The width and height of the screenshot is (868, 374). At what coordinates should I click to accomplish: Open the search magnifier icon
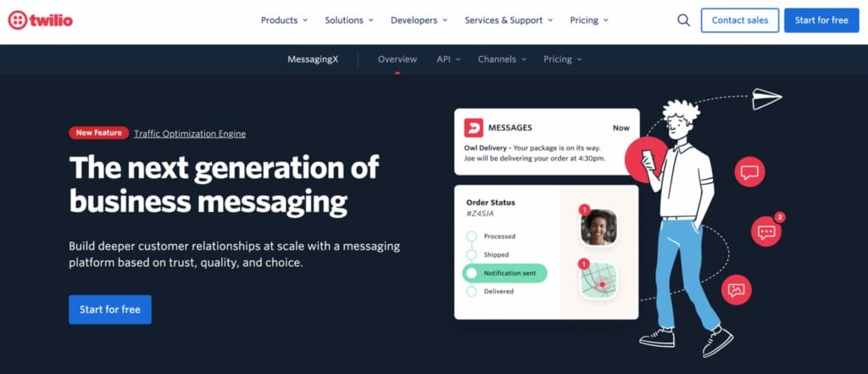pyautogui.click(x=684, y=20)
